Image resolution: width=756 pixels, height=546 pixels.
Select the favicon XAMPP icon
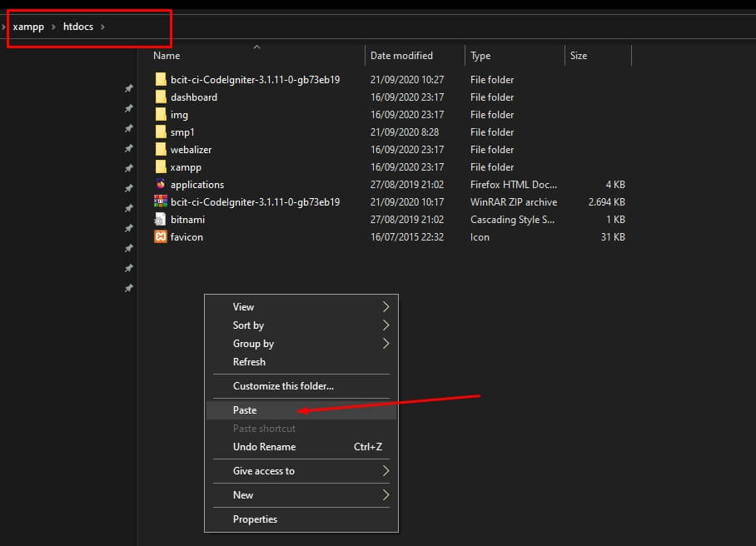pyautogui.click(x=161, y=237)
